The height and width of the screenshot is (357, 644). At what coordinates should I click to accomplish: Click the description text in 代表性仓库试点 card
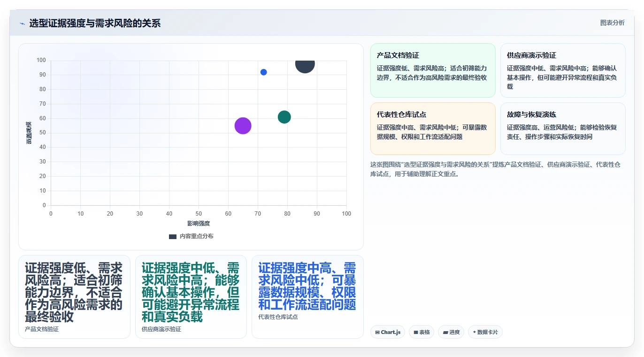point(432,132)
